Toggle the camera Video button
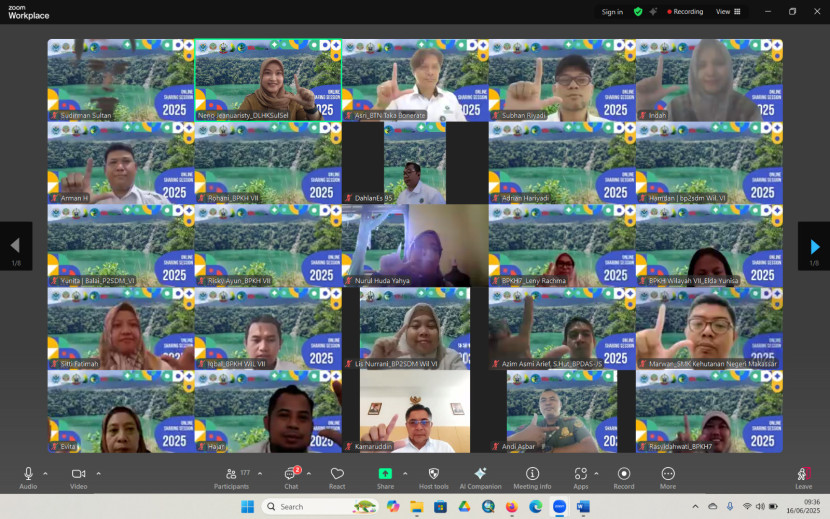 coord(78,477)
